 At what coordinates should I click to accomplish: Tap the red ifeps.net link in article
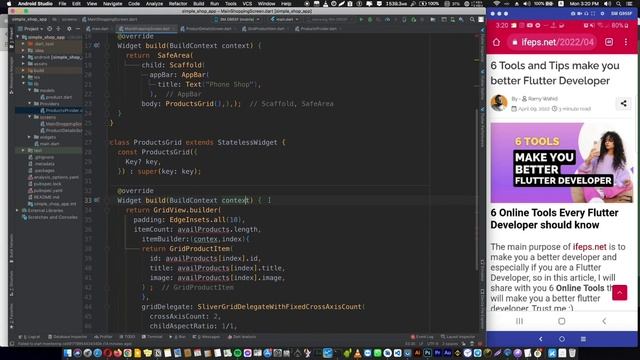(589, 247)
